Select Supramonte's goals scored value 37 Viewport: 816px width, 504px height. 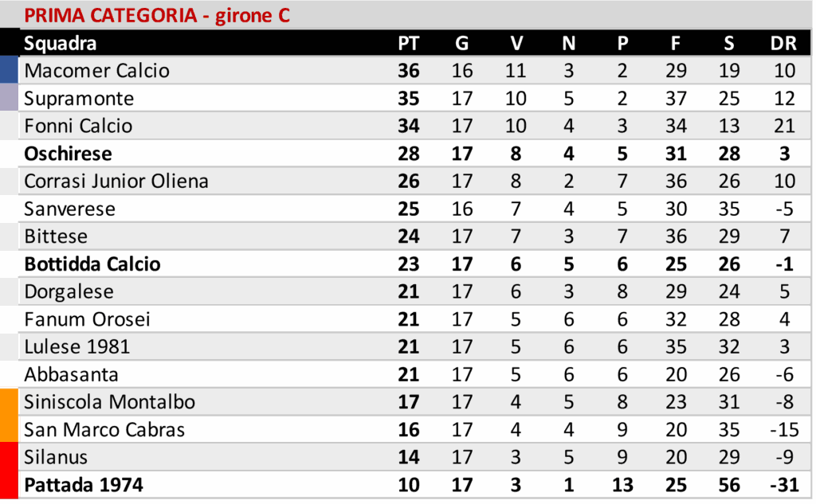pyautogui.click(x=676, y=98)
